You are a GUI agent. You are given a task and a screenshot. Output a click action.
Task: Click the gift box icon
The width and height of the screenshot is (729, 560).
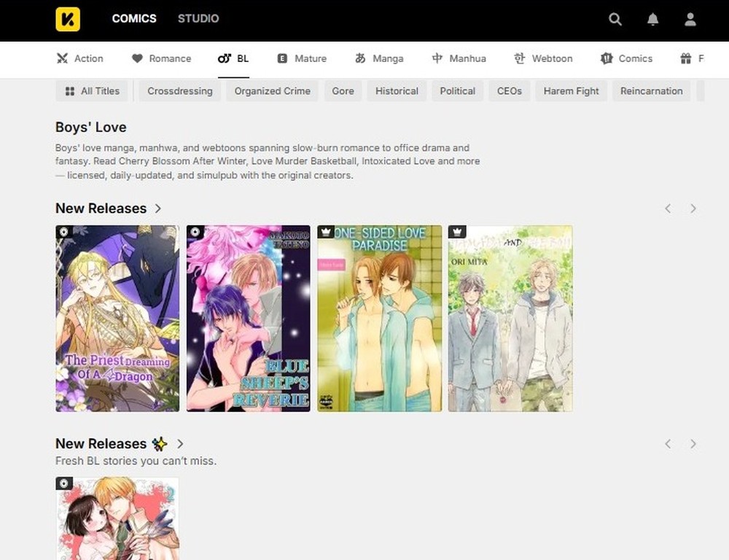[686, 58]
